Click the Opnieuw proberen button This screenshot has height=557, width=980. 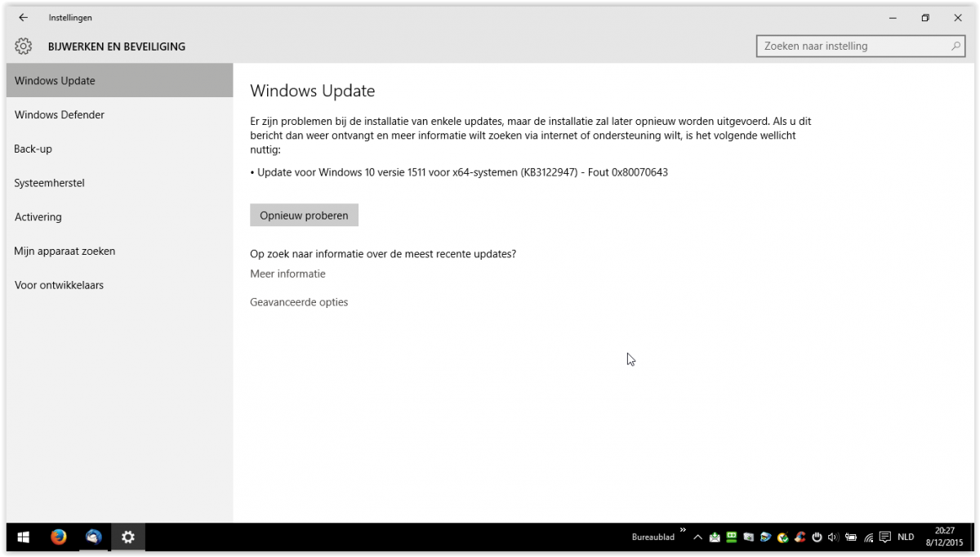point(304,216)
